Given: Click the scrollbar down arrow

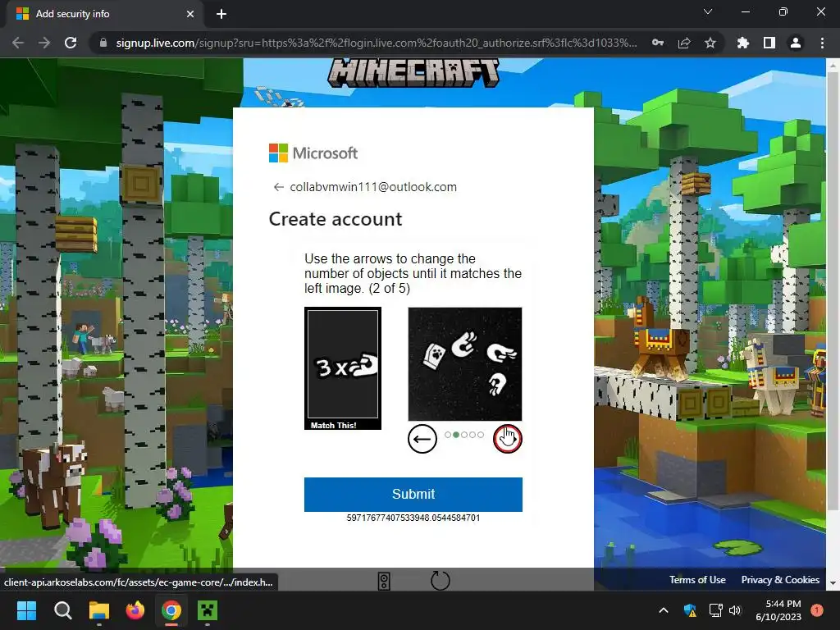Looking at the screenshot, I should click(x=832, y=583).
